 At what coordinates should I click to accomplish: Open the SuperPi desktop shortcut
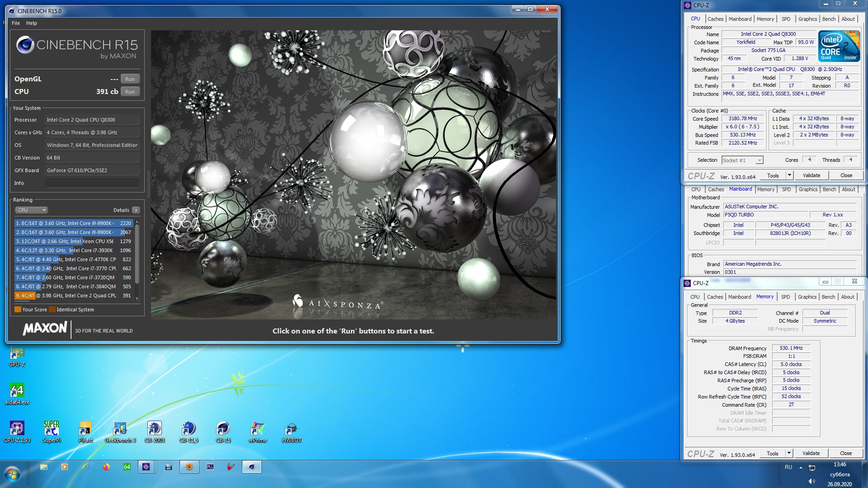(52, 432)
